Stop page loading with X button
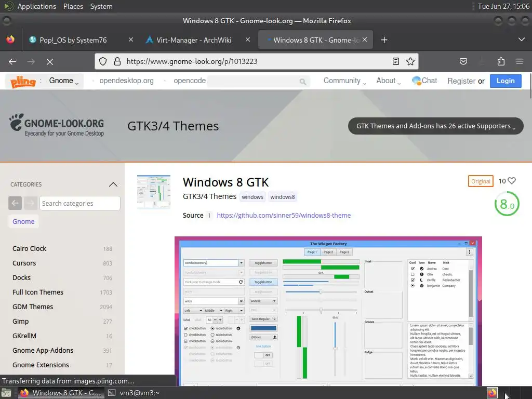The height and width of the screenshot is (399, 532). [x=49, y=61]
